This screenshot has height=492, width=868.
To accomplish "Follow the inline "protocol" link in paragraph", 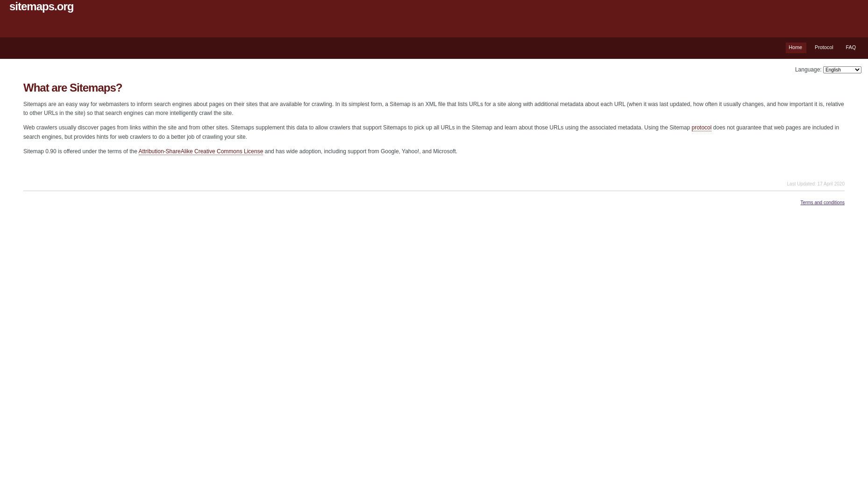I will pos(701,128).
